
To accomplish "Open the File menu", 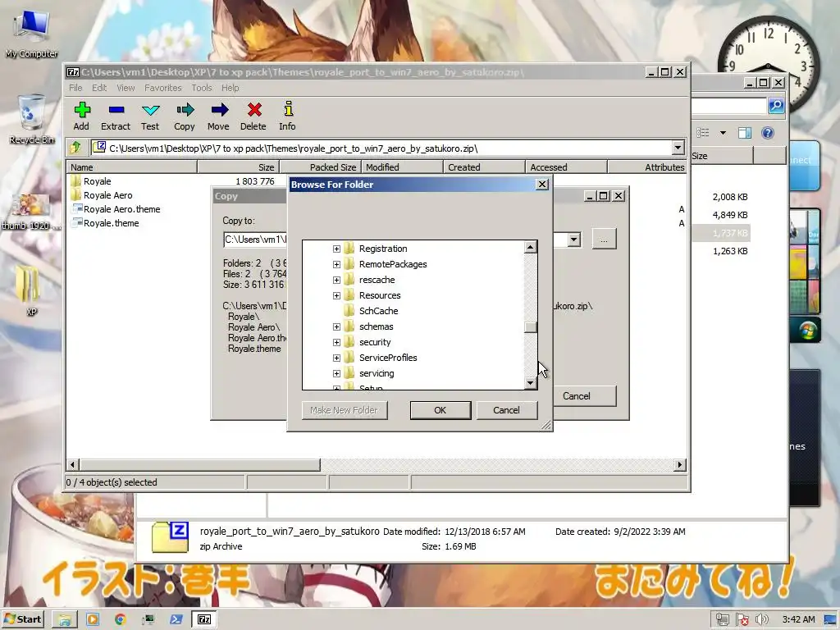I will click(75, 88).
